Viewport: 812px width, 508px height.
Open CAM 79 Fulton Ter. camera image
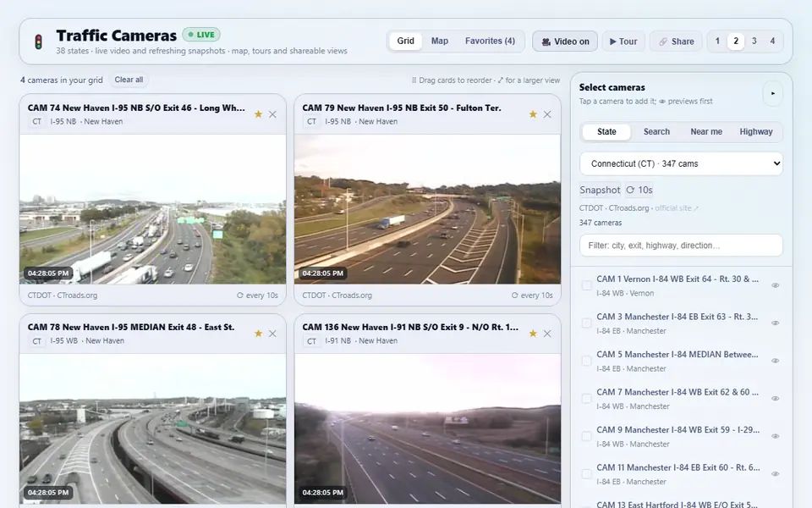(427, 209)
